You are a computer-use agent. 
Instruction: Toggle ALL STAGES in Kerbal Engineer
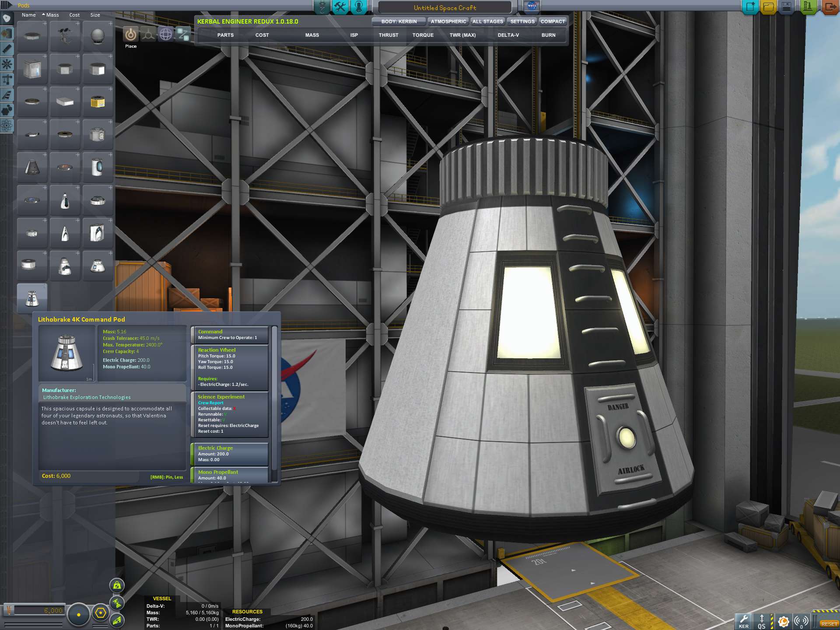(488, 21)
